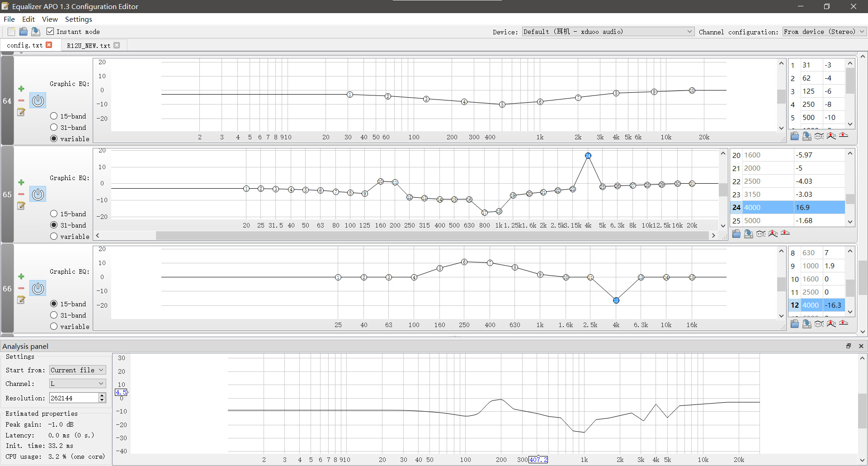This screenshot has height=466, width=868.
Task: Click the Resolution input field
Action: [74, 398]
